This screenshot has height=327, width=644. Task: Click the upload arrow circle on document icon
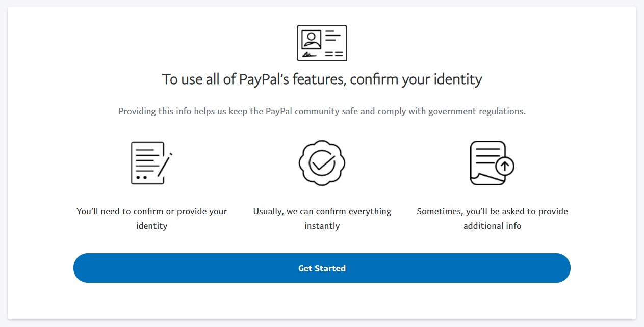point(505,166)
